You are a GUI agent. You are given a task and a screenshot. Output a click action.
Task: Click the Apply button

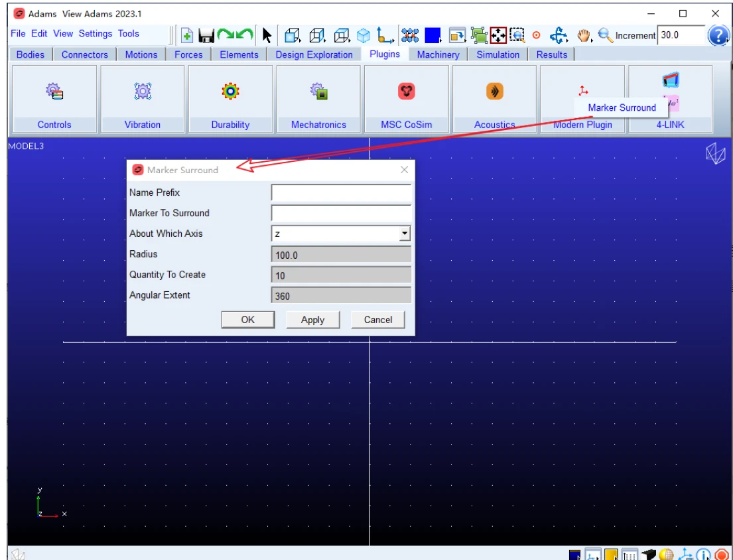[312, 320]
